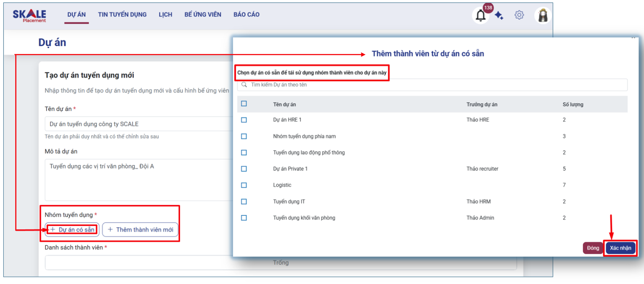The height and width of the screenshot is (284, 644).
Task: Toggle the select-all projects checkbox
Action: (244, 104)
